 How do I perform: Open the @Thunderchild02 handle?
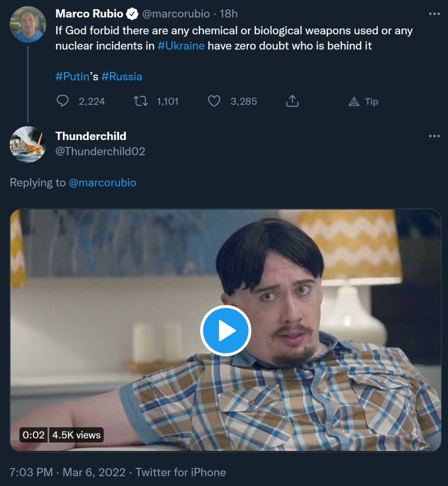[x=100, y=151]
